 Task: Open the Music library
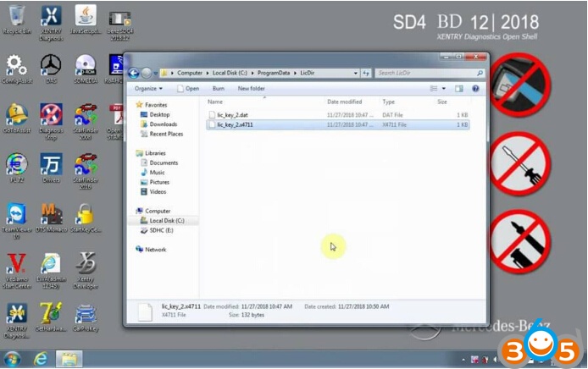click(x=153, y=173)
